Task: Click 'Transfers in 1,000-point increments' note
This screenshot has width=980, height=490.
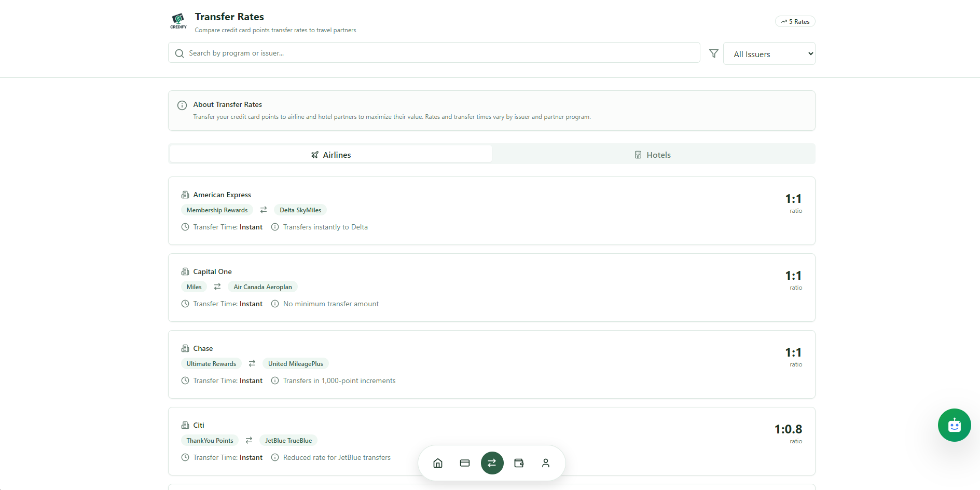Action: [x=339, y=380]
